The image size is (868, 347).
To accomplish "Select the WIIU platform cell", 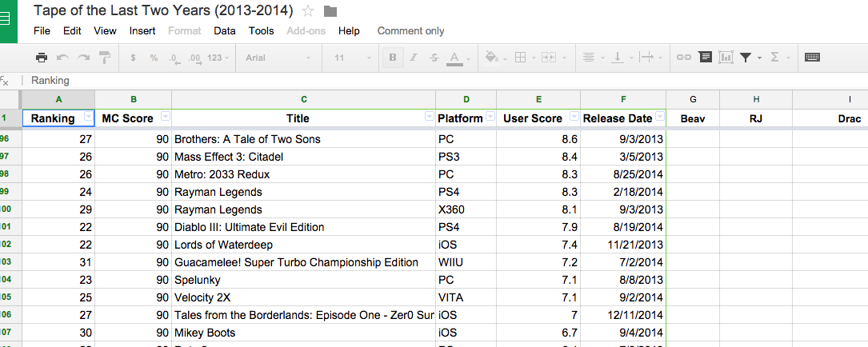I will [466, 262].
